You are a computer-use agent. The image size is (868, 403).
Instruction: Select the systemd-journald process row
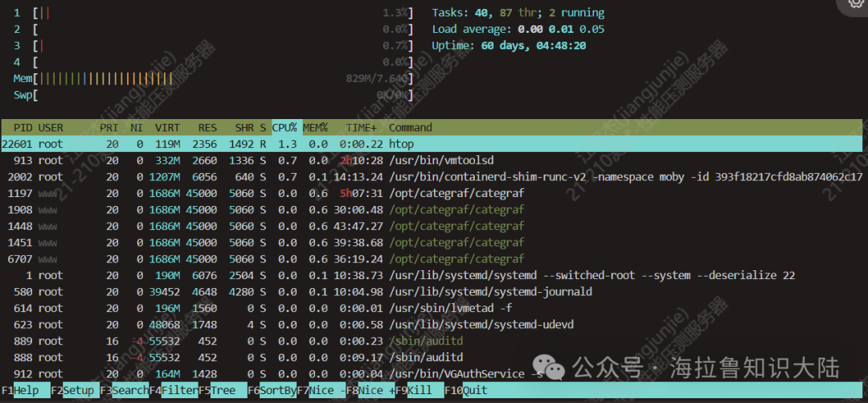click(432, 291)
